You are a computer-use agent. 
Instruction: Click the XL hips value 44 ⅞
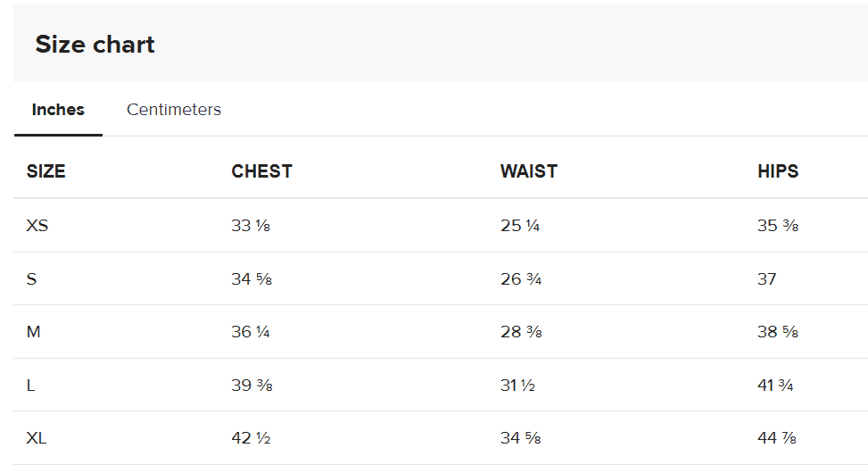[x=777, y=438]
